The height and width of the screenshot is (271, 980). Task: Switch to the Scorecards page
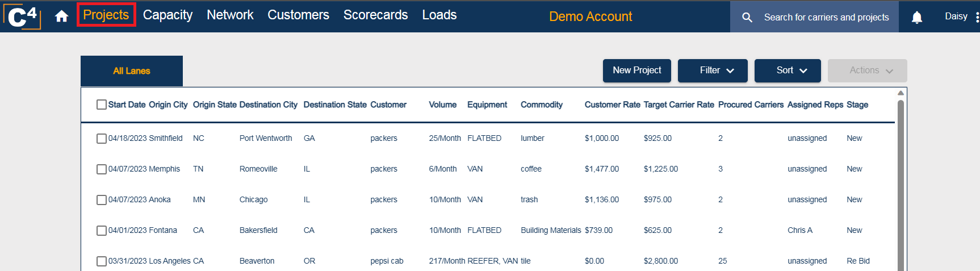(375, 15)
